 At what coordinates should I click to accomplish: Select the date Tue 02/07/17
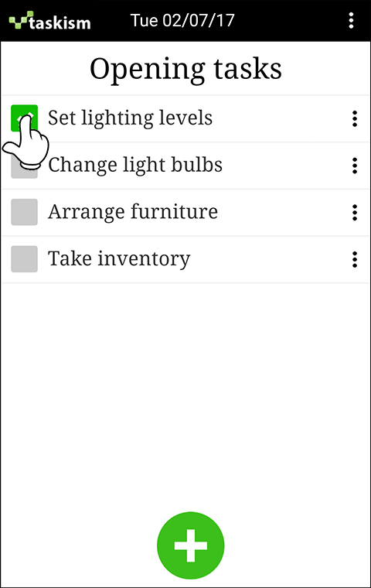coord(182,20)
